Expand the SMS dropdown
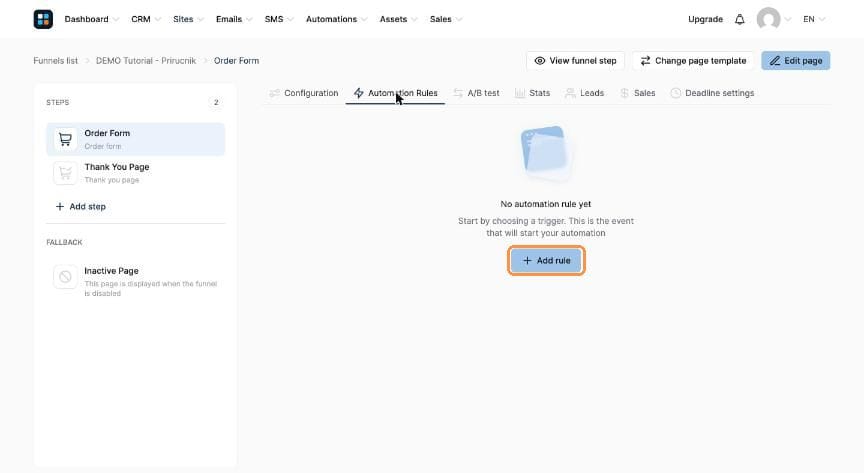This screenshot has height=473, width=864. (x=278, y=19)
